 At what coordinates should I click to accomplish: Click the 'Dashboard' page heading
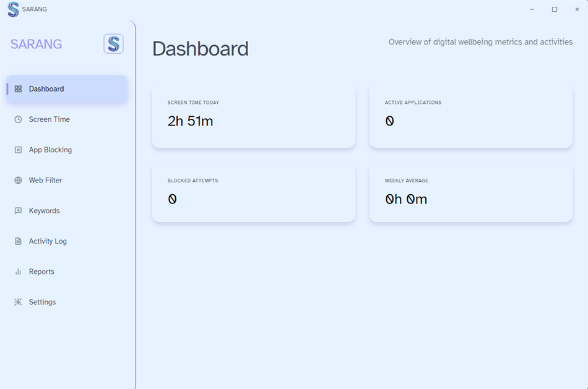[x=201, y=49]
